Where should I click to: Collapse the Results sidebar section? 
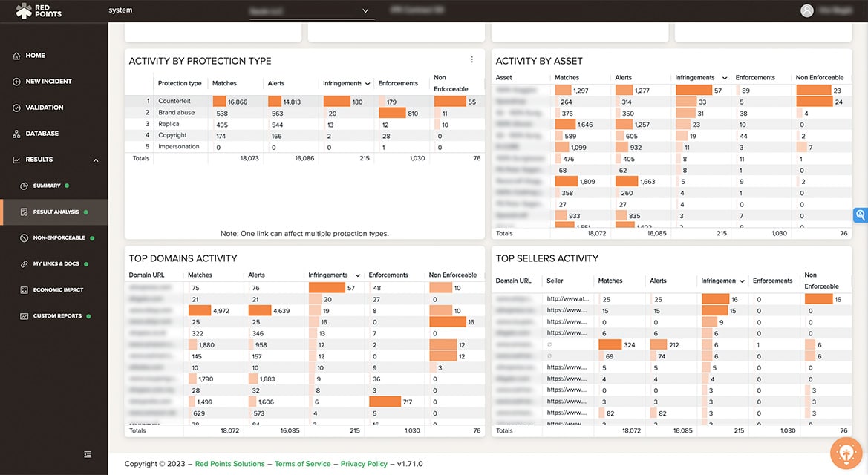[95, 159]
